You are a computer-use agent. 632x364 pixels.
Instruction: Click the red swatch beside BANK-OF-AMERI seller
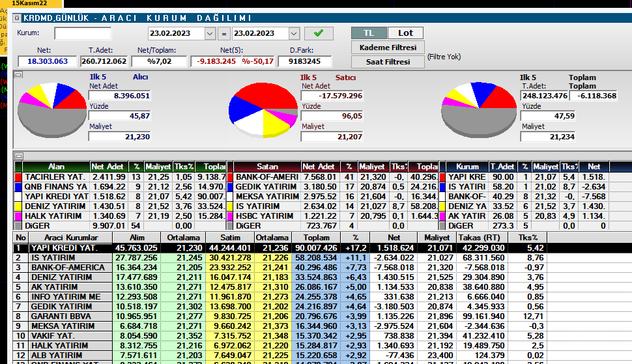[230, 177]
